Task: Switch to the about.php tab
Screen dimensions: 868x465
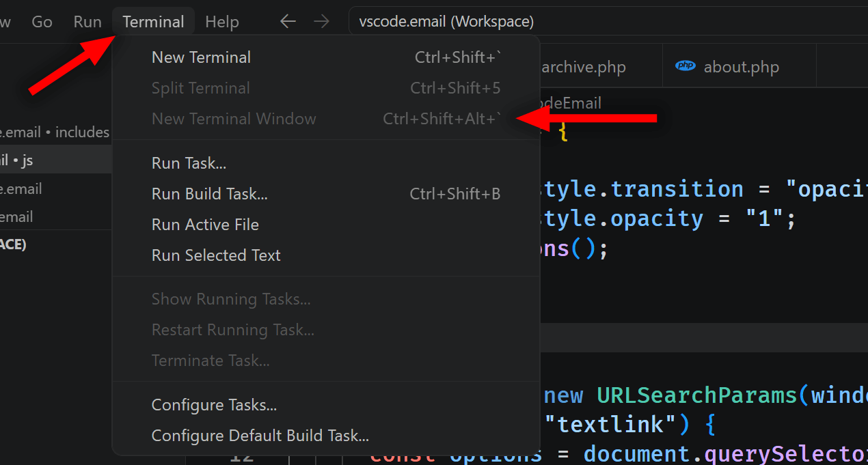Action: click(x=741, y=66)
